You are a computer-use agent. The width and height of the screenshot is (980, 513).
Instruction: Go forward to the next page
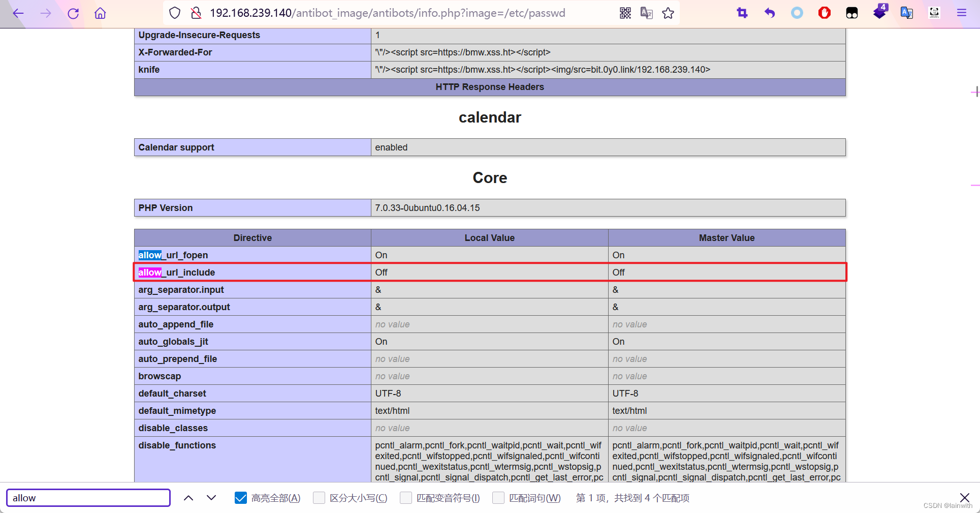[46, 13]
